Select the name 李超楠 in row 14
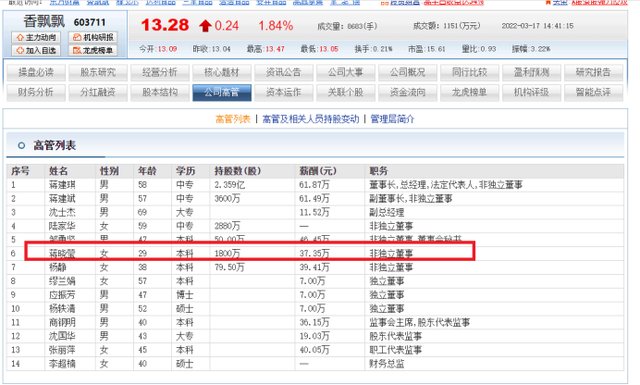This screenshot has width=640, height=385. (x=62, y=364)
